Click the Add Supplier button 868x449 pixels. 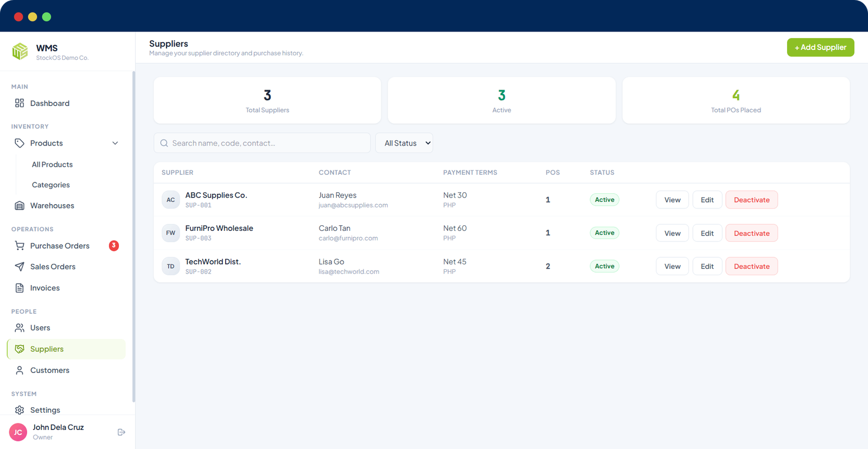coord(820,47)
